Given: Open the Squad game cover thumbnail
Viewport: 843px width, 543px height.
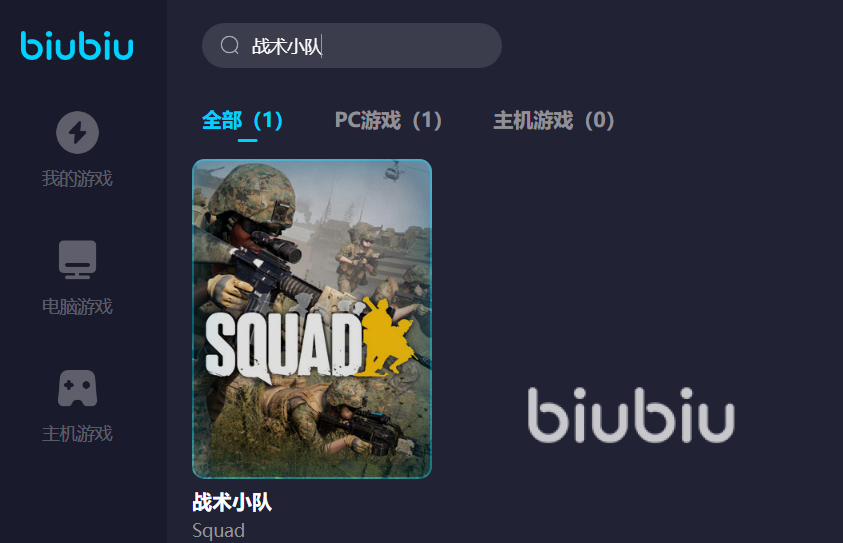Looking at the screenshot, I should point(312,319).
